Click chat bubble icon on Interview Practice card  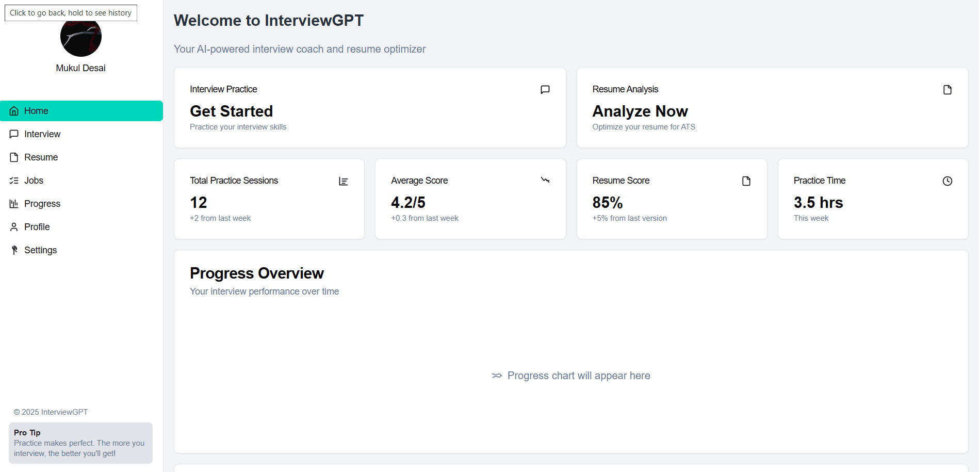[545, 90]
